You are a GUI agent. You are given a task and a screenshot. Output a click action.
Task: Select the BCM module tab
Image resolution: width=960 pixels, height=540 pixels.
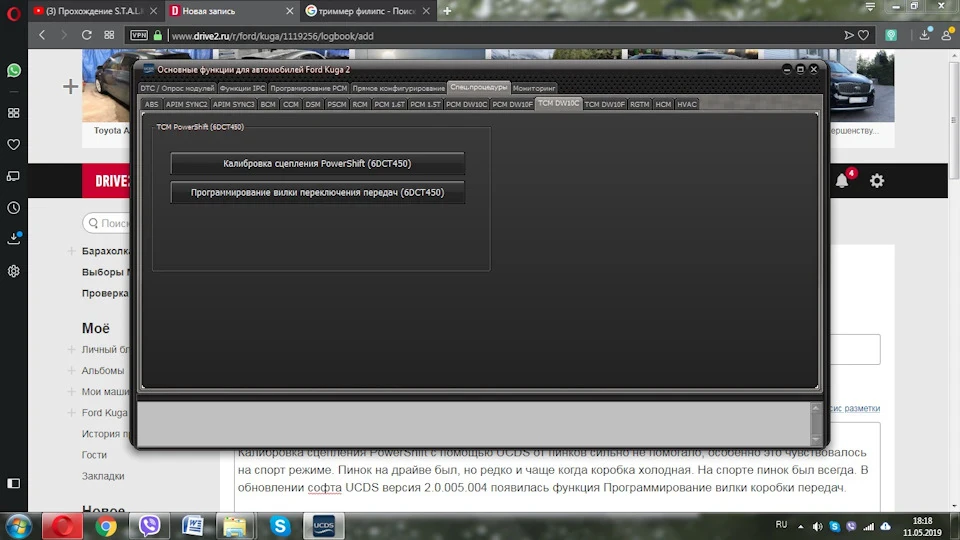268,104
